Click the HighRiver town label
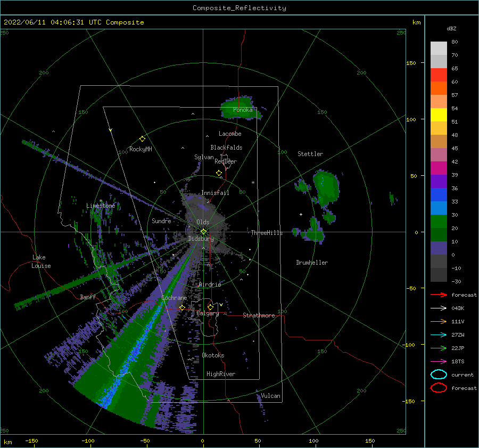This screenshot has height=448, width=479. point(221,374)
